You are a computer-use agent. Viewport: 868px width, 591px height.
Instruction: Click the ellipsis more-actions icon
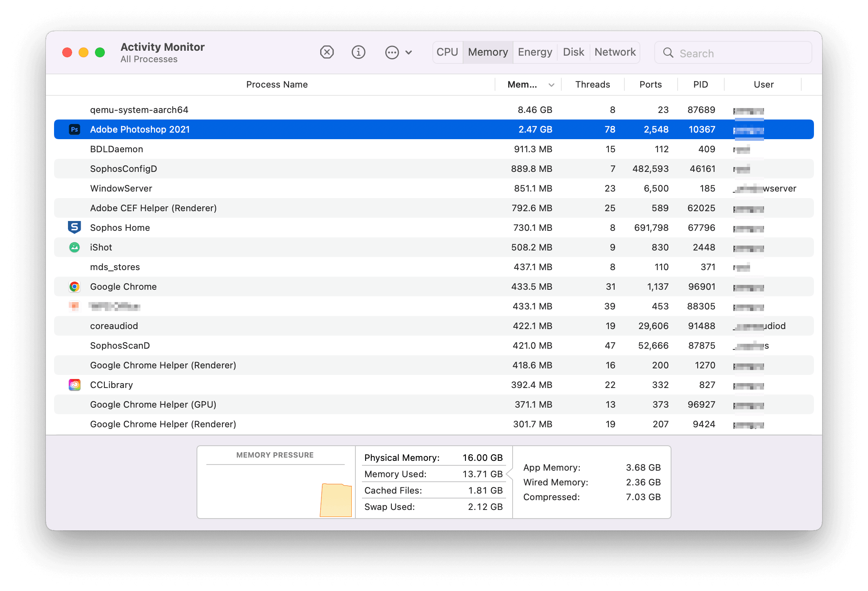click(392, 52)
